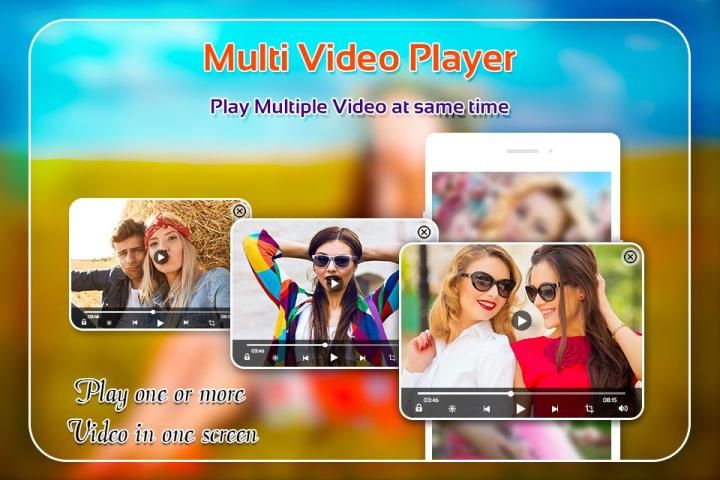Click center play overlay on the left video

(161, 256)
